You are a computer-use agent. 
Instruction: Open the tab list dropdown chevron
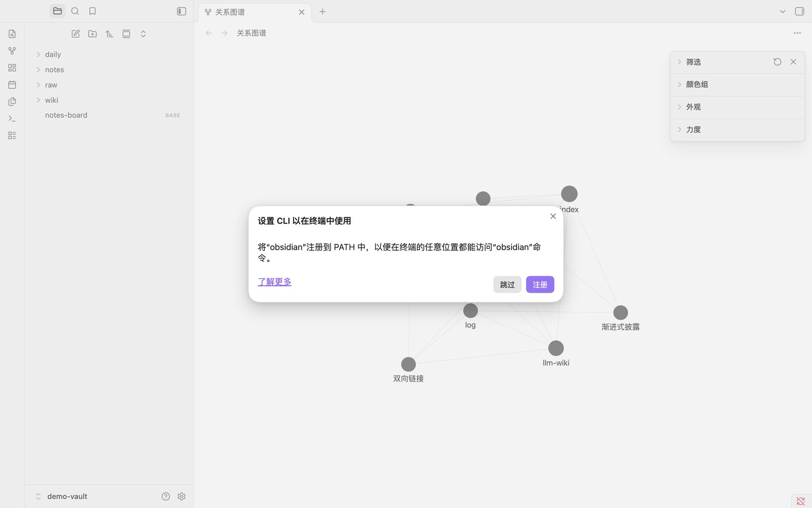(783, 11)
